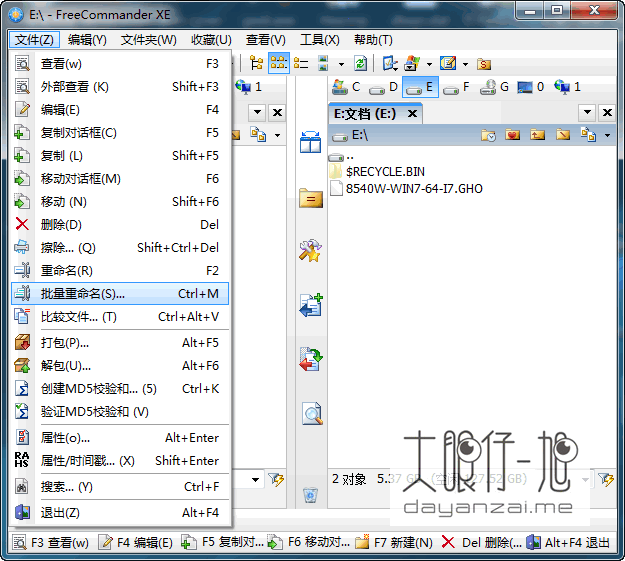625x561 pixels.
Task: Click the desktop/monitor checkmark toolbar icon
Action: [389, 63]
